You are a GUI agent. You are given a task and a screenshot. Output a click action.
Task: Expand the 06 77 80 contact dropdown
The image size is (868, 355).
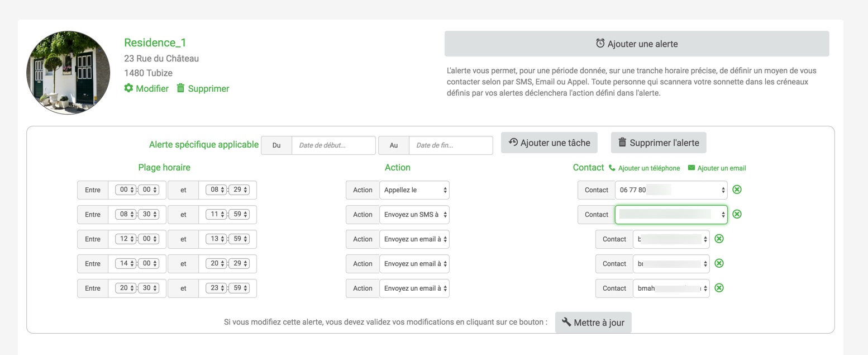(671, 190)
